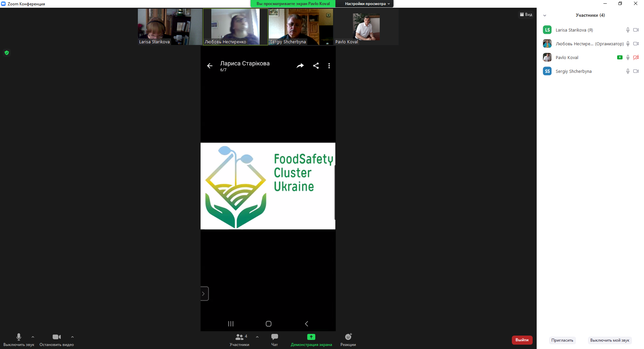This screenshot has width=644, height=349.
Task: Click LS avatar of Larisa Starikova
Action: 547,30
